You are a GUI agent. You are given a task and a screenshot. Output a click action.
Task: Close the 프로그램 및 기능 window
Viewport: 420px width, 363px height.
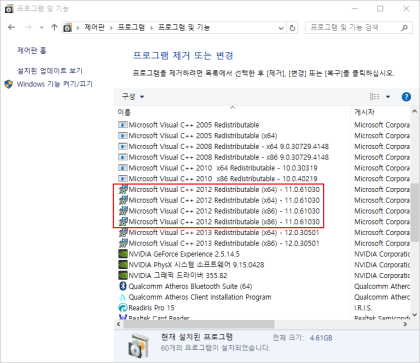point(406,9)
